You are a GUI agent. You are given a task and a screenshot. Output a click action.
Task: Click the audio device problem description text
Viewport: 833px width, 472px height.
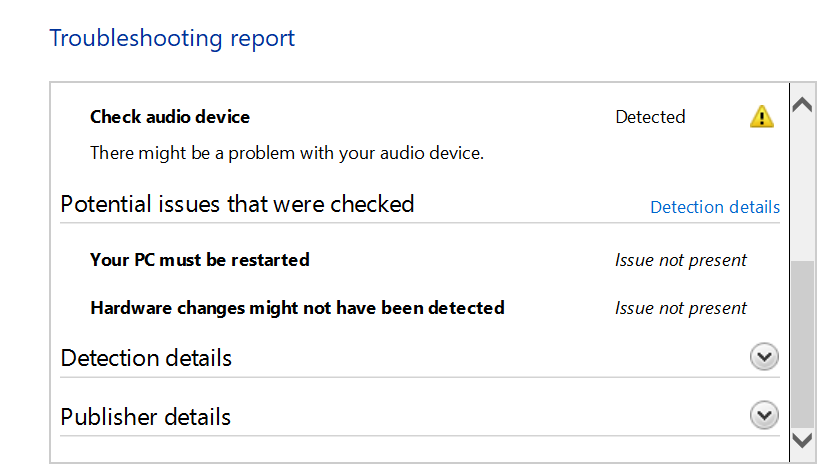pyautogui.click(x=286, y=153)
